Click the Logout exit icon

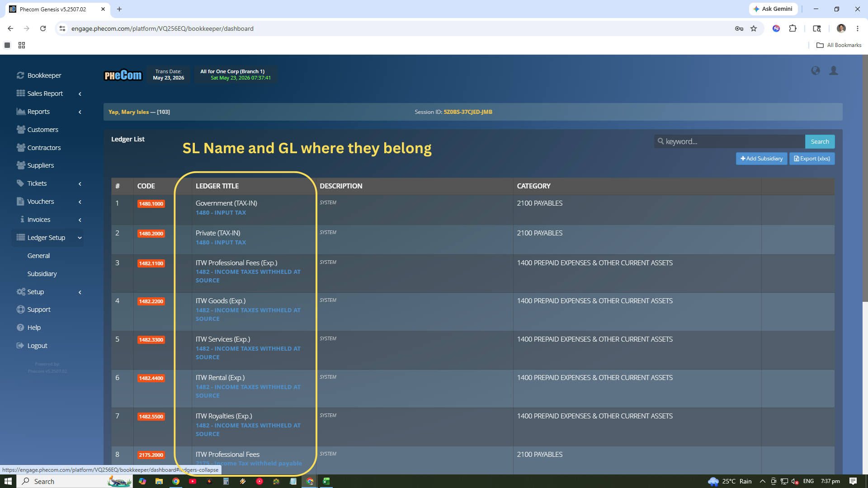tap(20, 346)
